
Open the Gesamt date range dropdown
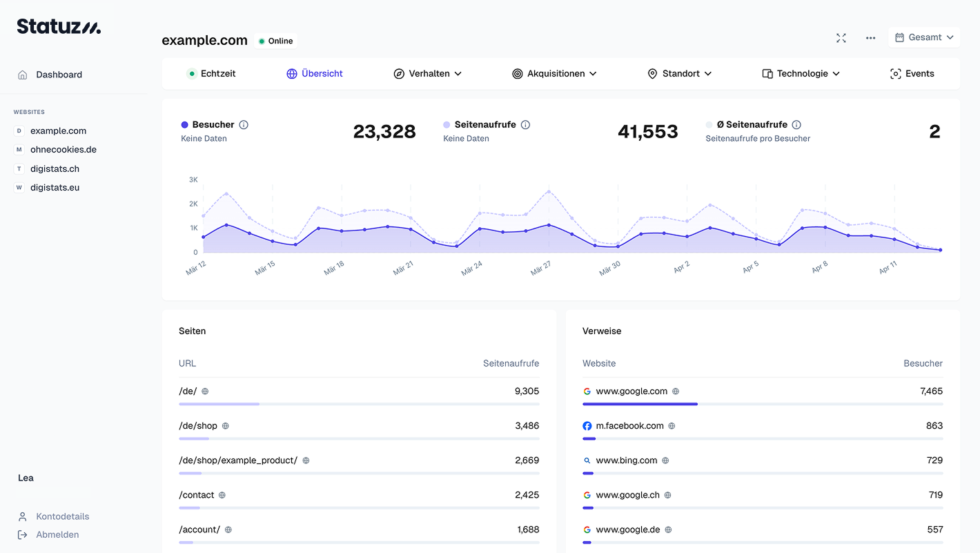click(x=924, y=37)
